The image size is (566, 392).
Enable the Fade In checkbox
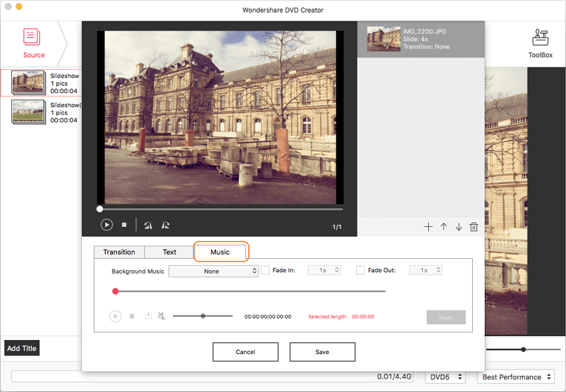pos(265,270)
